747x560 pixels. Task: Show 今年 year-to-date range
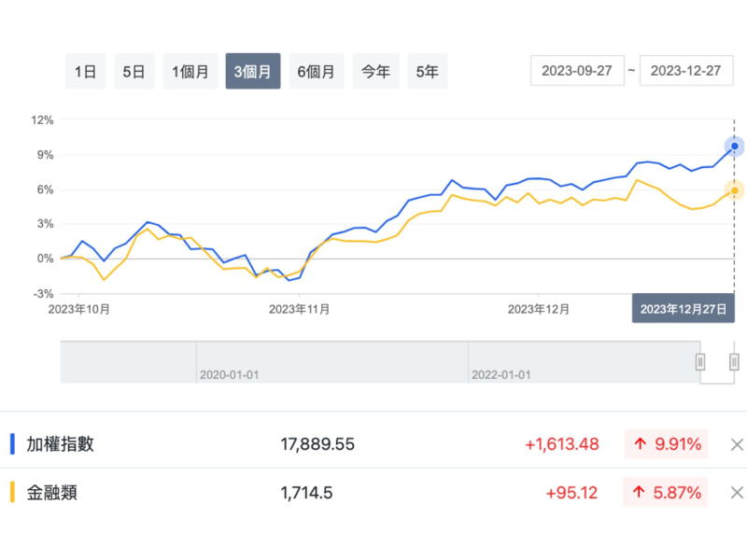click(x=375, y=71)
